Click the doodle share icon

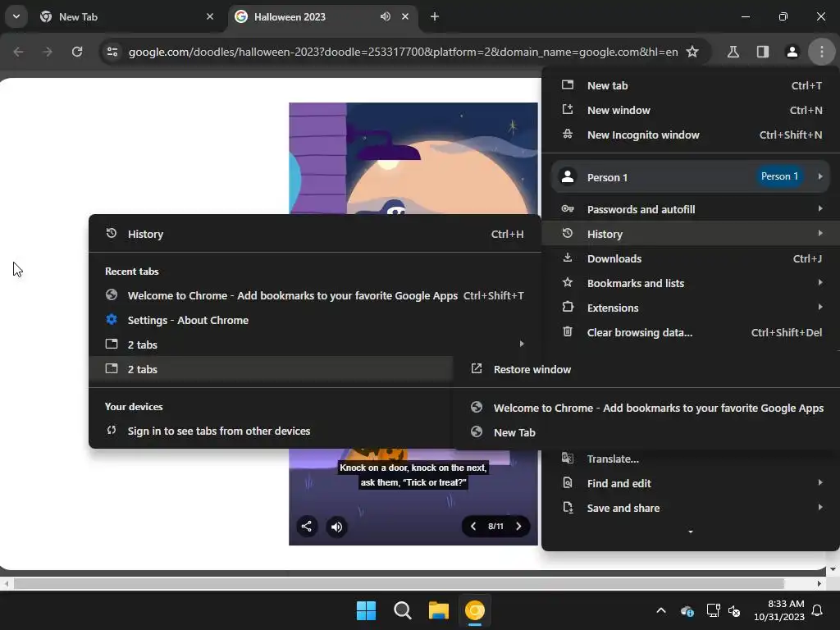[307, 526]
